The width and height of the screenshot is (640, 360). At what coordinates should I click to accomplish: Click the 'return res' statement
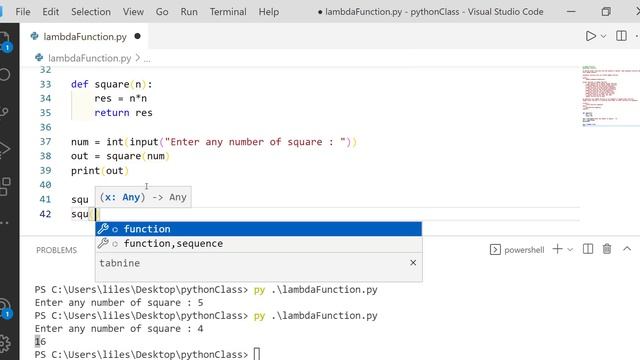123,113
